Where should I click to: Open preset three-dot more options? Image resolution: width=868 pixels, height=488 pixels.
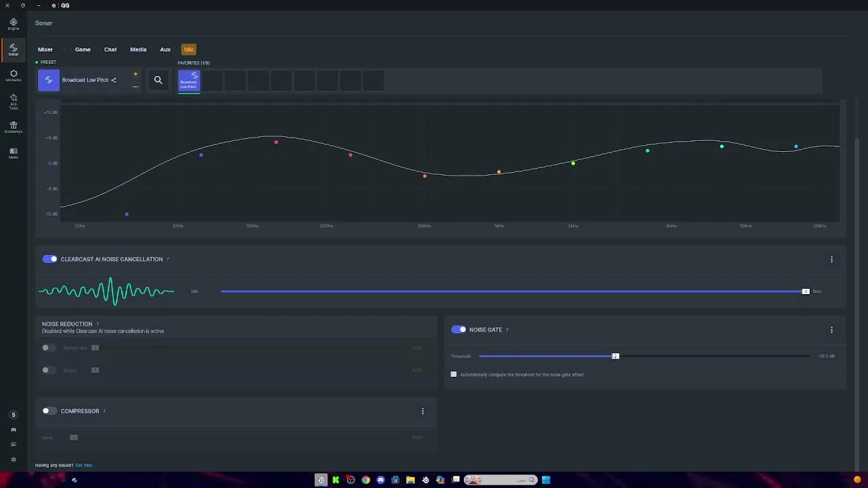point(136,87)
